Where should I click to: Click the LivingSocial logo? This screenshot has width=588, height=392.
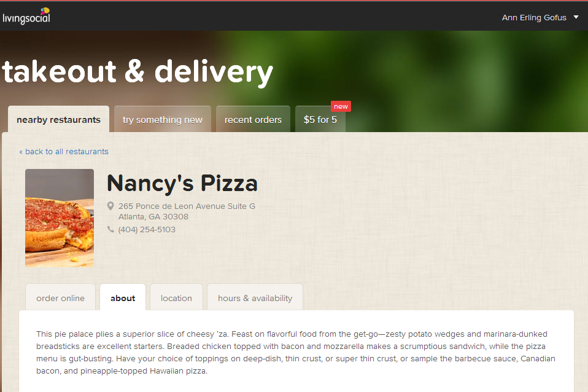pyautogui.click(x=26, y=16)
